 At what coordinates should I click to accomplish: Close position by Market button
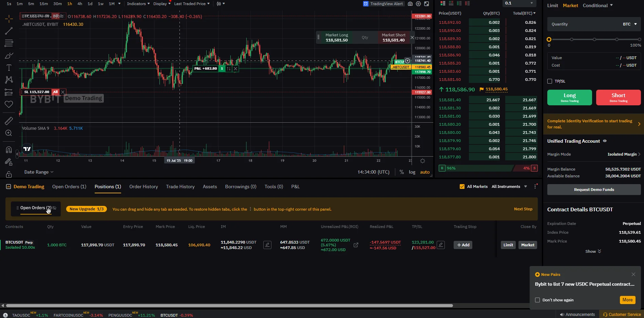point(528,245)
